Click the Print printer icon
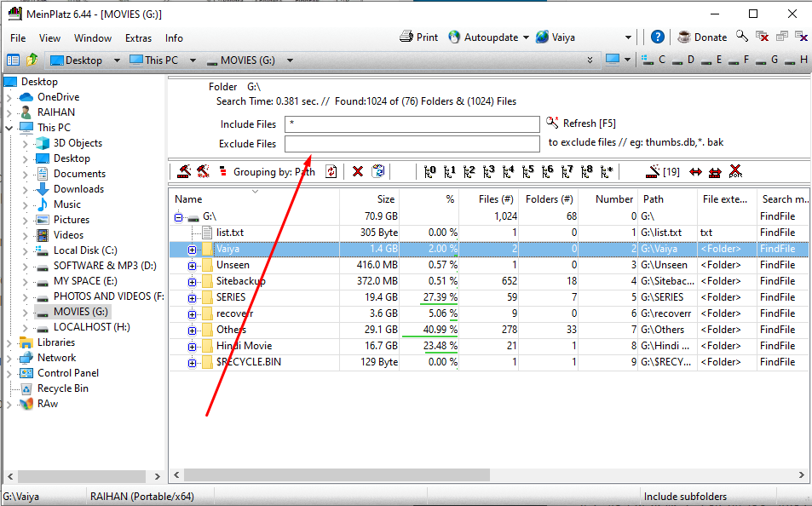 click(406, 37)
